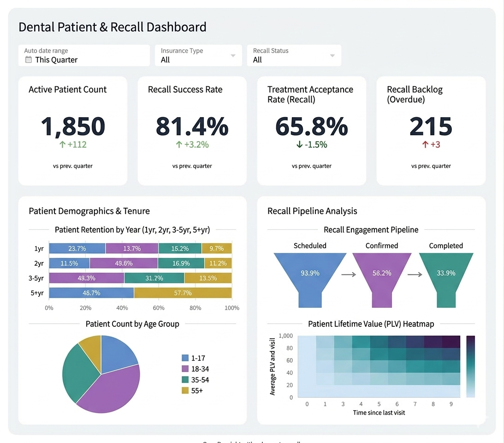Screen dimensions: 504x443
Task: Click the green up arrow on Recall Success Rate
Action: click(x=179, y=144)
